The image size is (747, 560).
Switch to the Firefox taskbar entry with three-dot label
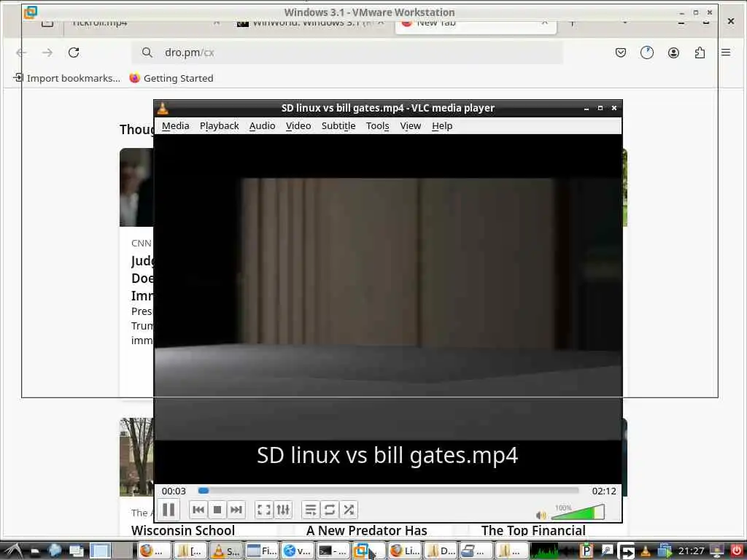pyautogui.click(x=153, y=551)
